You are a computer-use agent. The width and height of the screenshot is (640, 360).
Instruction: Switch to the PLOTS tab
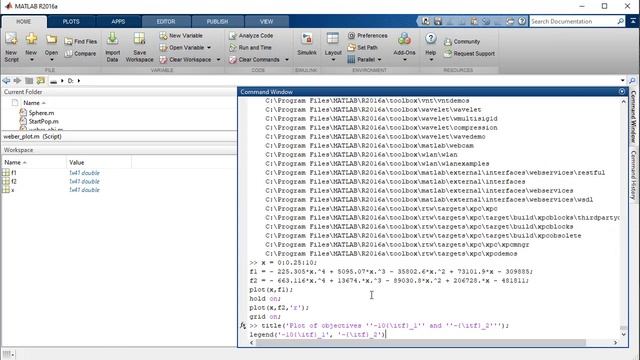71,22
